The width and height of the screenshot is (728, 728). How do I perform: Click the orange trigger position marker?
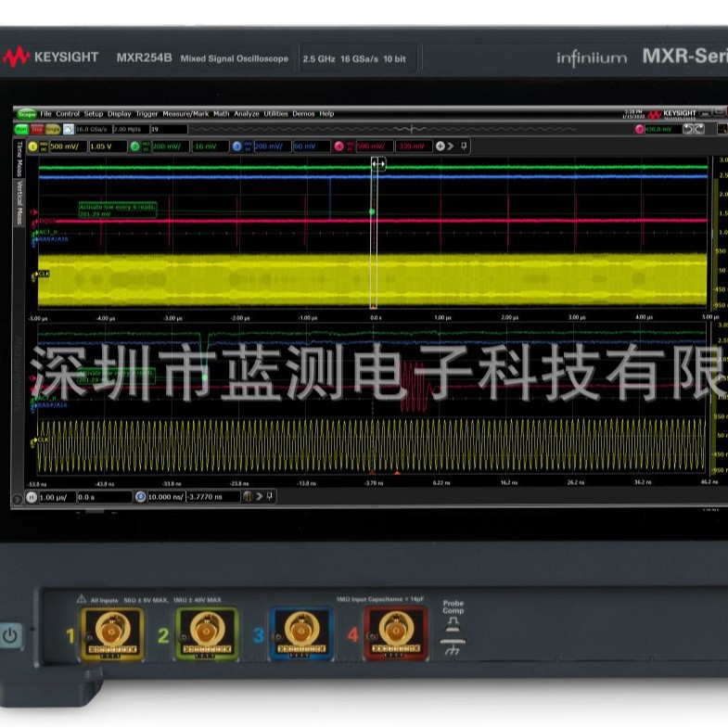pos(397,473)
